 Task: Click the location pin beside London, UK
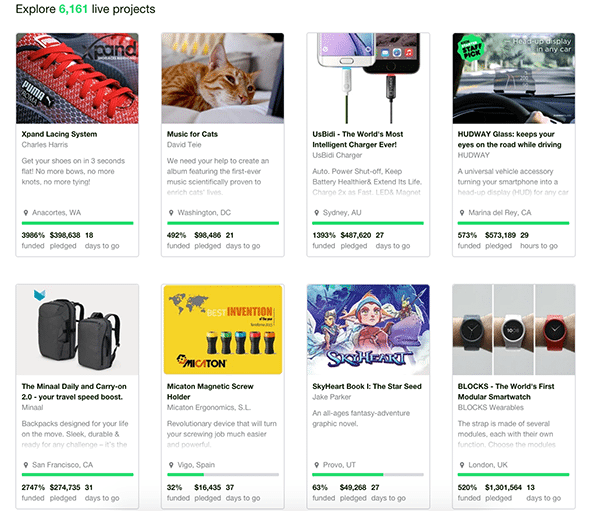(461, 465)
